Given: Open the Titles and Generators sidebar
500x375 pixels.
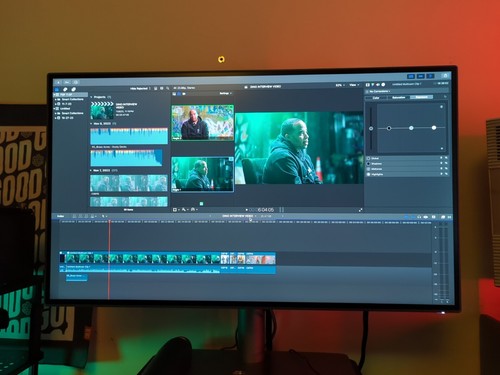Looking at the screenshot, I should [74, 89].
